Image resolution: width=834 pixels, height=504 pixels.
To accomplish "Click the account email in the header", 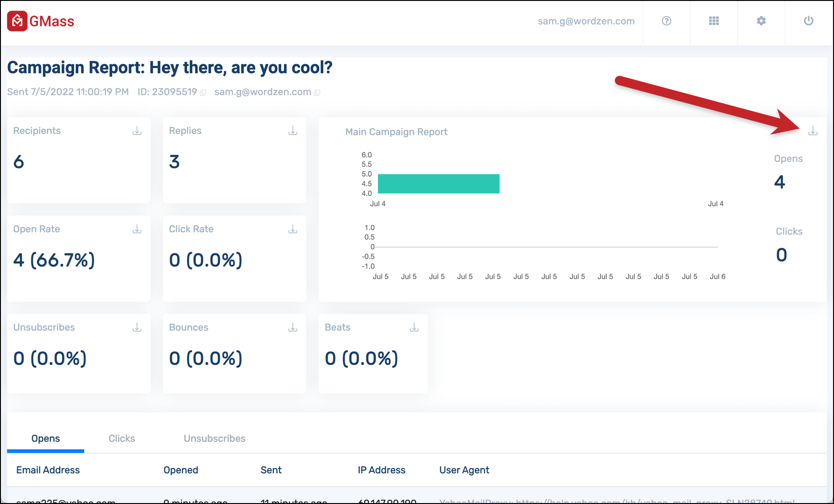I will (586, 21).
